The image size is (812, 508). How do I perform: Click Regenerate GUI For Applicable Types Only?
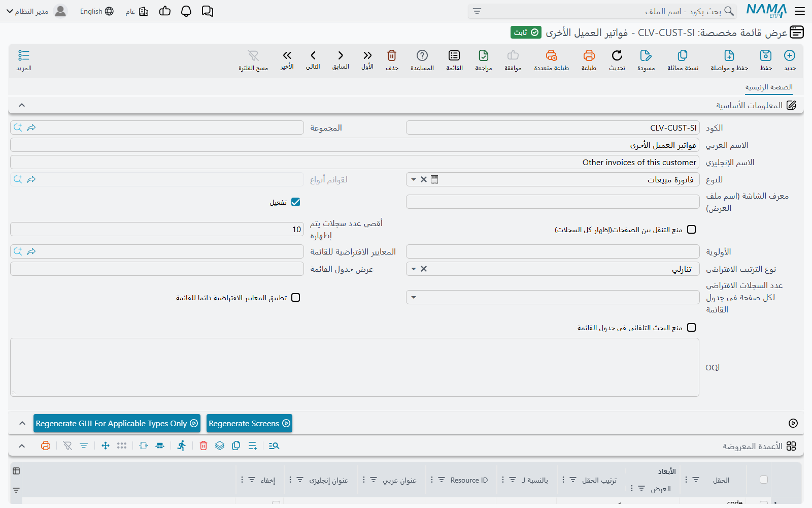(117, 423)
